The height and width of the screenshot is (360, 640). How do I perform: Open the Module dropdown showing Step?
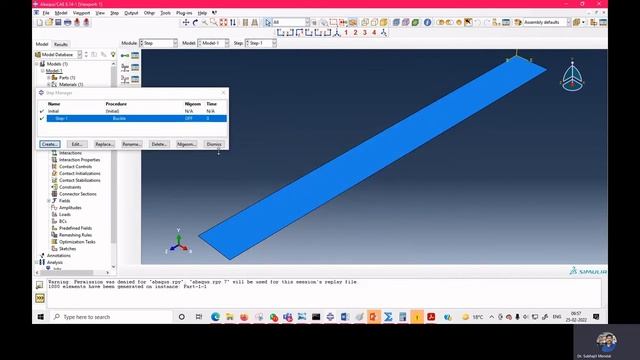tap(158, 43)
